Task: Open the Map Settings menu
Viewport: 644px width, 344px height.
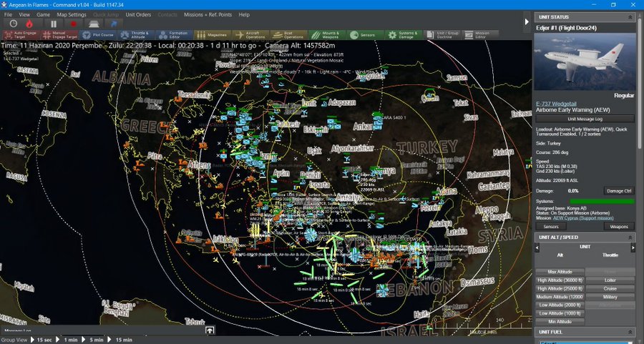Action: point(72,14)
